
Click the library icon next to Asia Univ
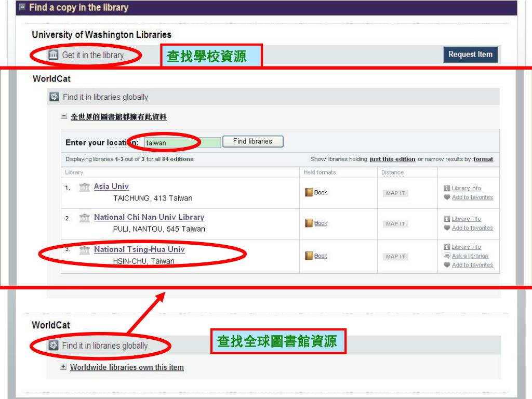(x=84, y=187)
